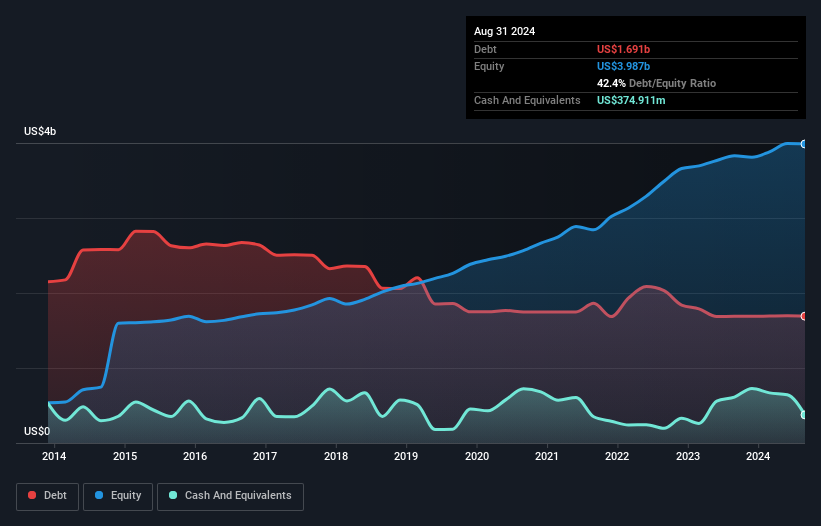Select the 2022 label on the x-axis
821x526 pixels.
617,456
